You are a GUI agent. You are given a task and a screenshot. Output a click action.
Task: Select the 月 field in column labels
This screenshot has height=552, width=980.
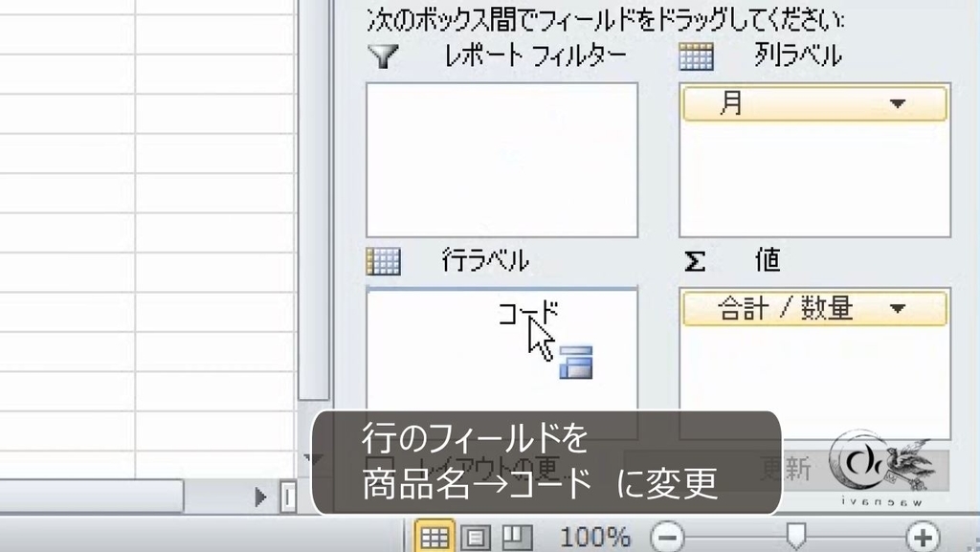[x=815, y=103]
